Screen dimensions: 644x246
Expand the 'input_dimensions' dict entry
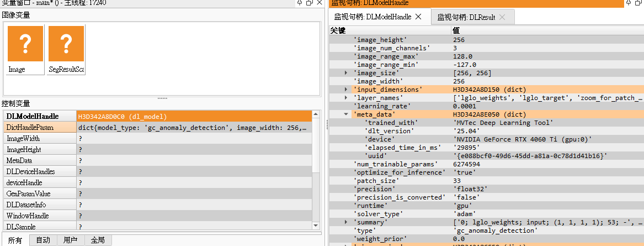(x=346, y=90)
